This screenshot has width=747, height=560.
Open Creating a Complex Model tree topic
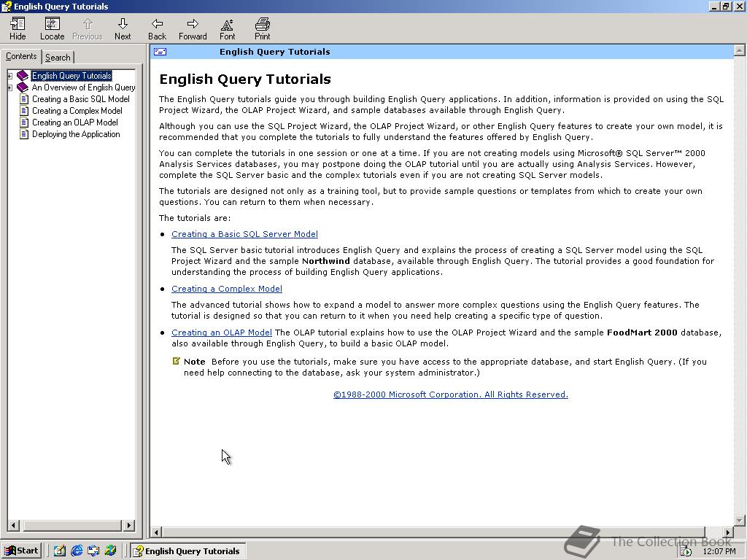click(77, 111)
